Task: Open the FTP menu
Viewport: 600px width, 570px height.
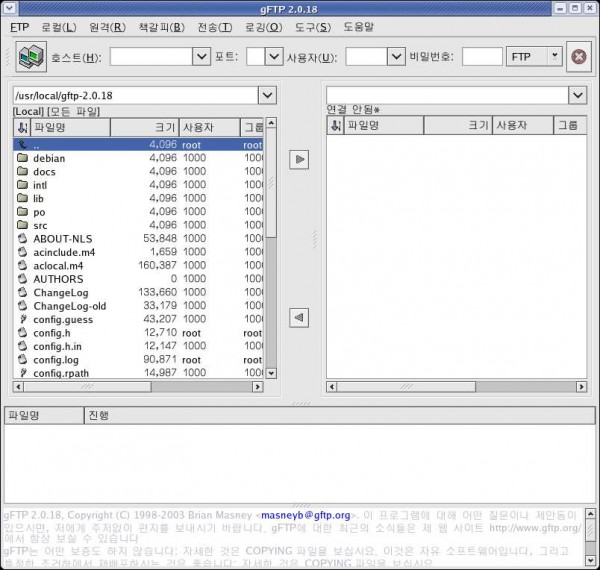Action: pos(19,27)
